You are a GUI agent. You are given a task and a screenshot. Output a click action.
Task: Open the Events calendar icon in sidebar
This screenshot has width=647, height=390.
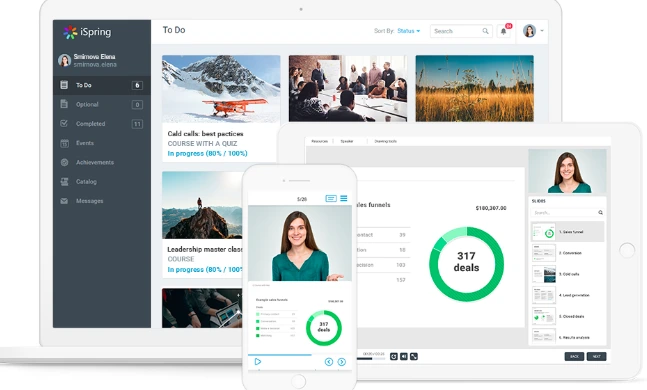tap(64, 143)
